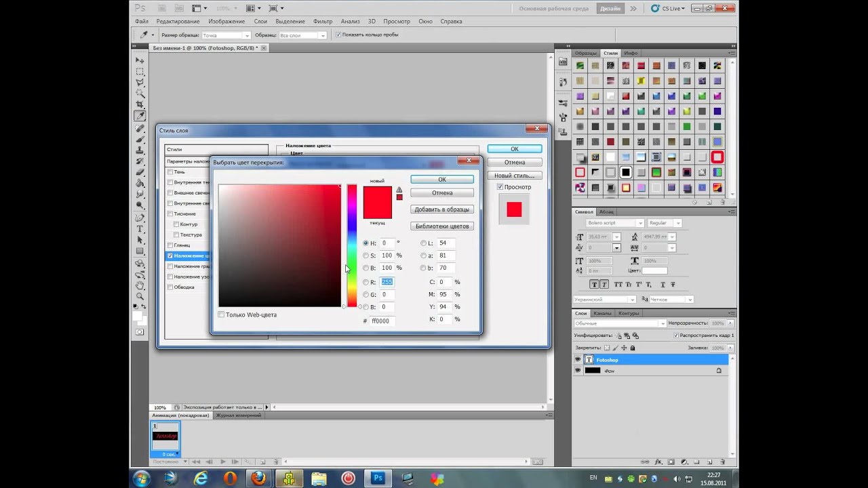Open the Файл menu

(x=142, y=21)
